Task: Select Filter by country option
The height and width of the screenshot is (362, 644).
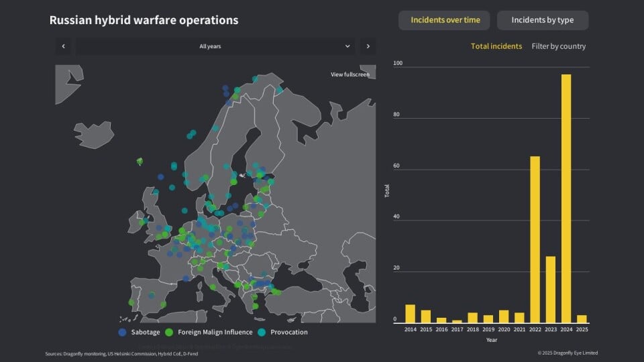Action: (558, 46)
